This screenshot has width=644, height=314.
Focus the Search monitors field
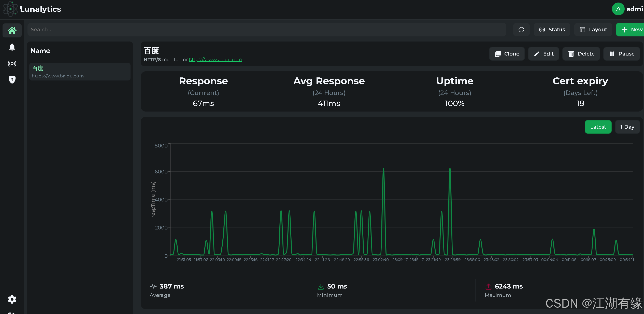(x=266, y=30)
